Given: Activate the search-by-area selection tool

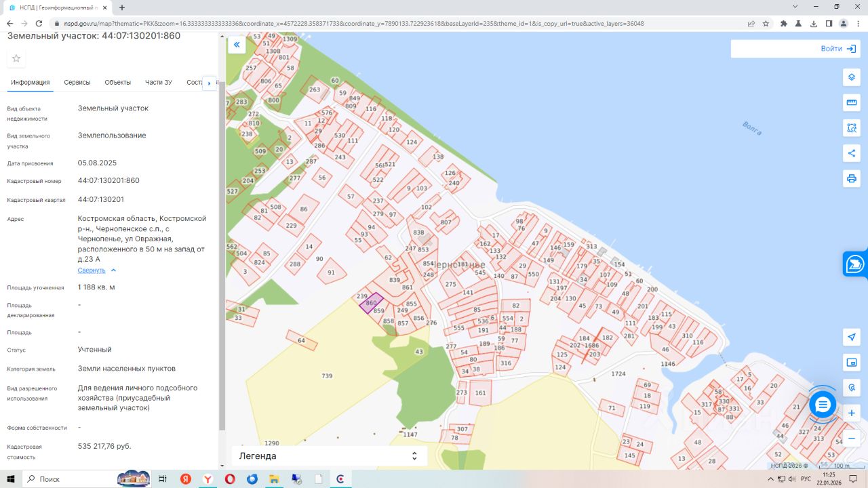Looking at the screenshot, I should coord(852,128).
